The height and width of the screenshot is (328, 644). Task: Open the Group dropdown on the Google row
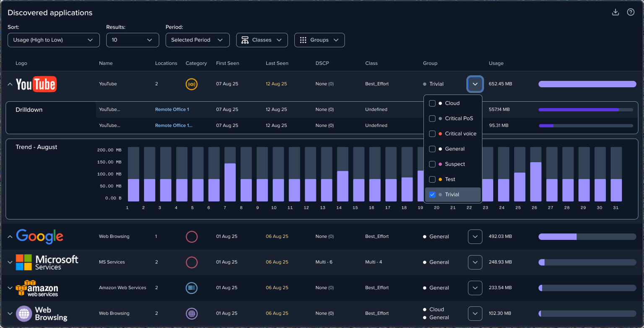pyautogui.click(x=475, y=237)
